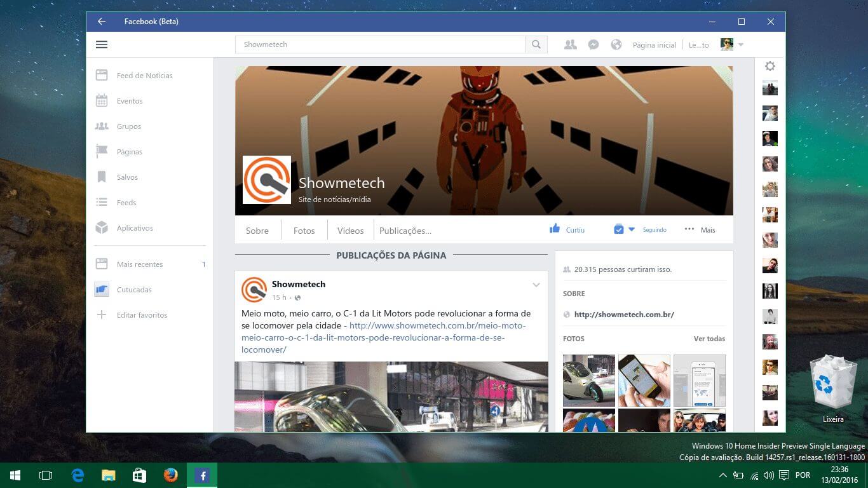Image resolution: width=868 pixels, height=488 pixels.
Task: Go to Página inicial
Action: tap(654, 45)
